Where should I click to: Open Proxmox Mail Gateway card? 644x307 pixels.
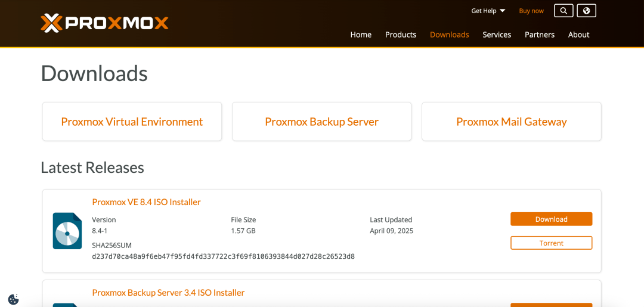512,122
